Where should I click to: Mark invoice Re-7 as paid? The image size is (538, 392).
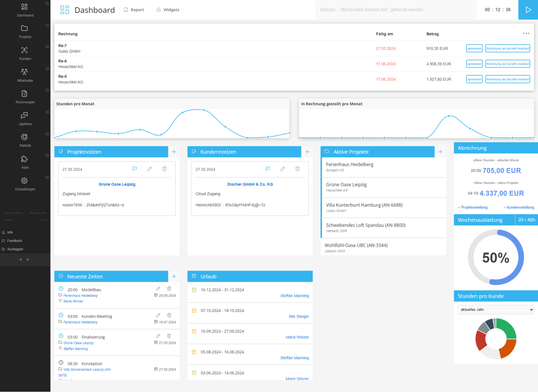pos(507,49)
